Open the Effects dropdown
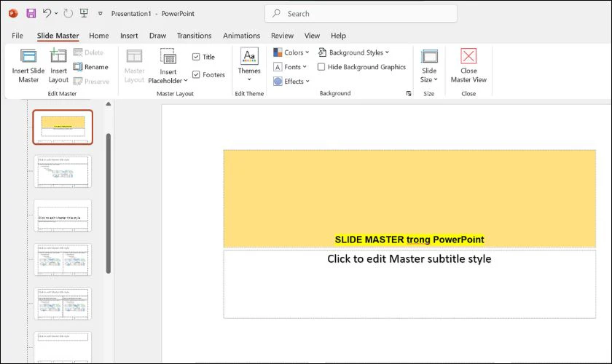The image size is (612, 364). pos(291,81)
